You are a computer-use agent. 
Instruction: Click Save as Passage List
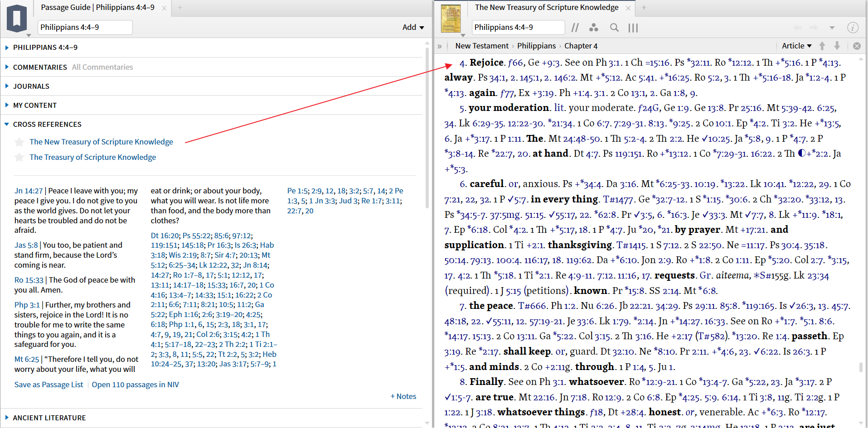click(x=48, y=385)
